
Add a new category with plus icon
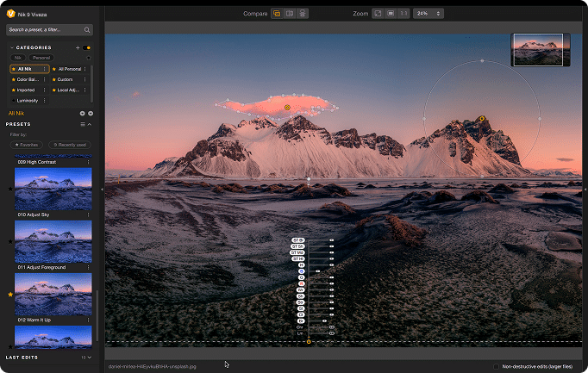click(x=78, y=47)
